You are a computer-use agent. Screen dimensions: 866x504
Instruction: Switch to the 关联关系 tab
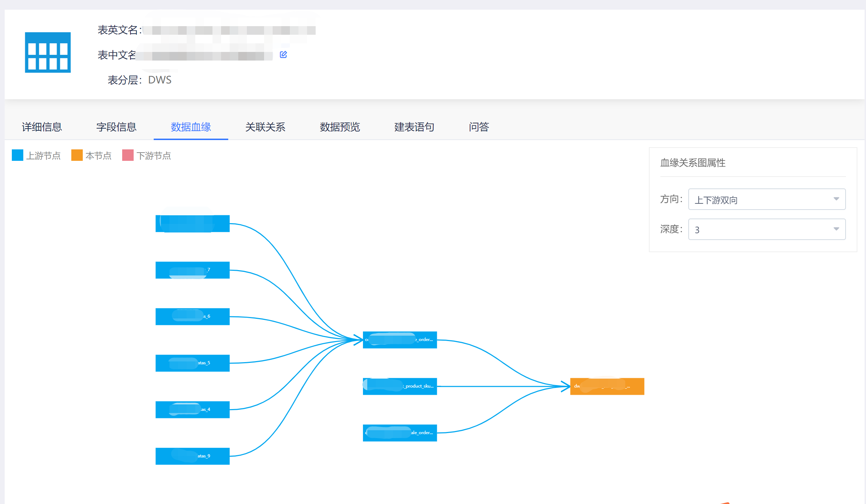tap(265, 127)
